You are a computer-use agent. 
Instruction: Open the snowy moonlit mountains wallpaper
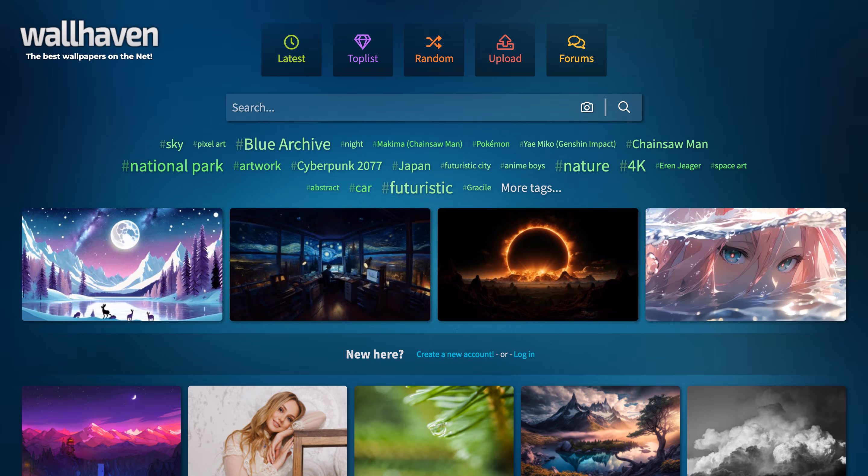(x=122, y=265)
